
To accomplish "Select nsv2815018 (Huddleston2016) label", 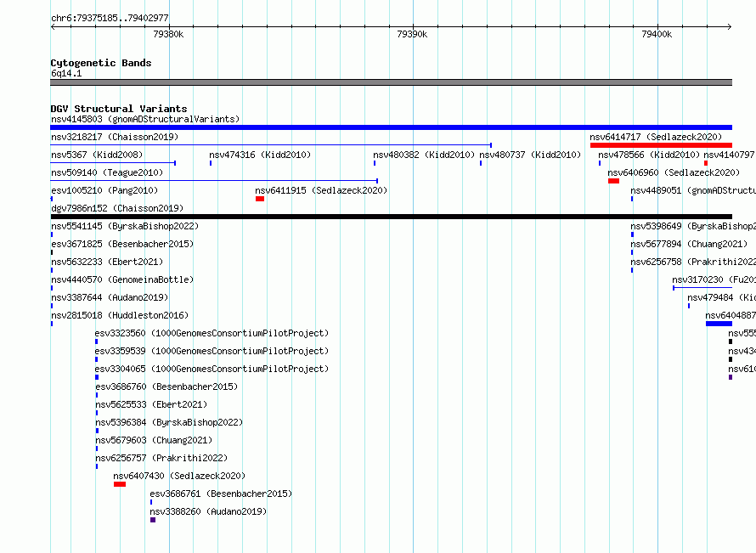I will (120, 315).
